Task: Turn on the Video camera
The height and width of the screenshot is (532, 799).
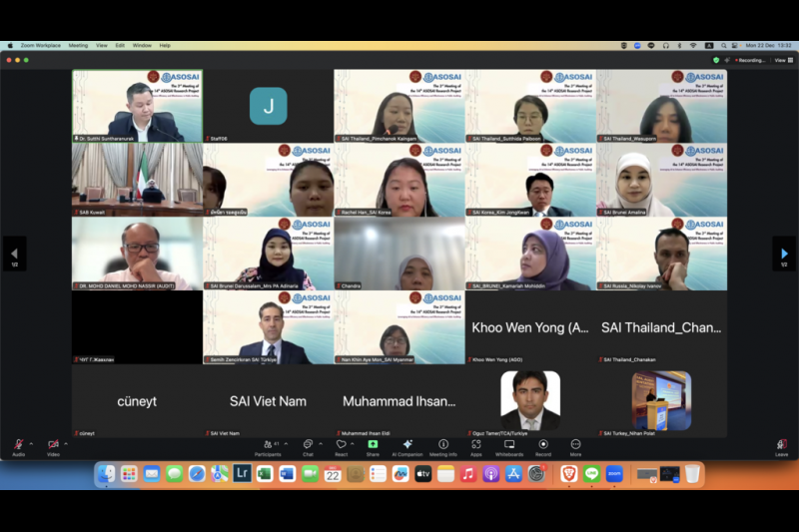Action: click(53, 446)
